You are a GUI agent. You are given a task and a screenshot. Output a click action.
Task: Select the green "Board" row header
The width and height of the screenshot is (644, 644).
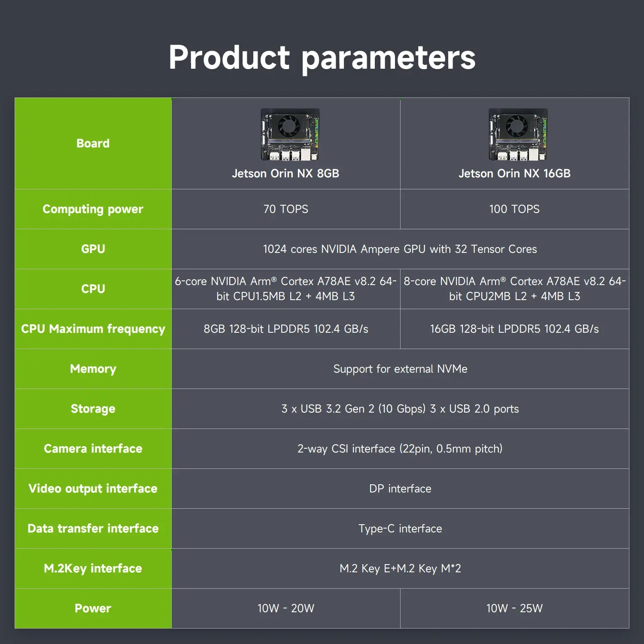click(x=93, y=143)
